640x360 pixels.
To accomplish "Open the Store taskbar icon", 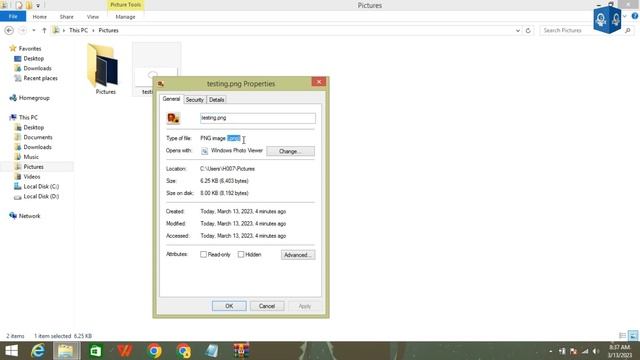I will [96, 351].
